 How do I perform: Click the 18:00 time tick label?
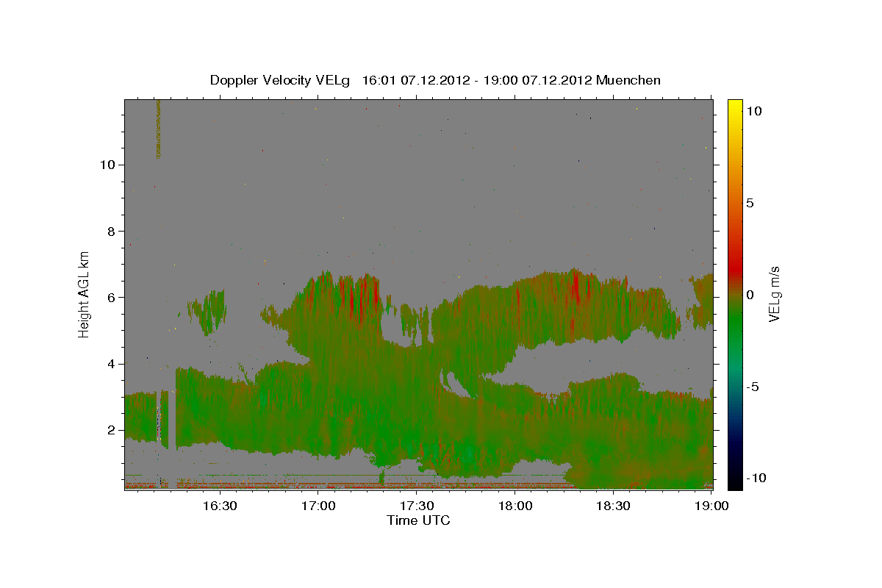pyautogui.click(x=515, y=506)
